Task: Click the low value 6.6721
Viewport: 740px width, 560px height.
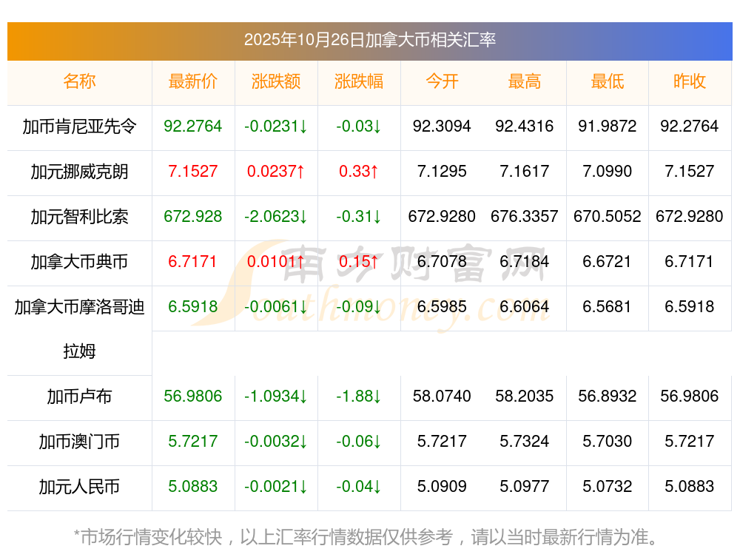Action: 607,261
